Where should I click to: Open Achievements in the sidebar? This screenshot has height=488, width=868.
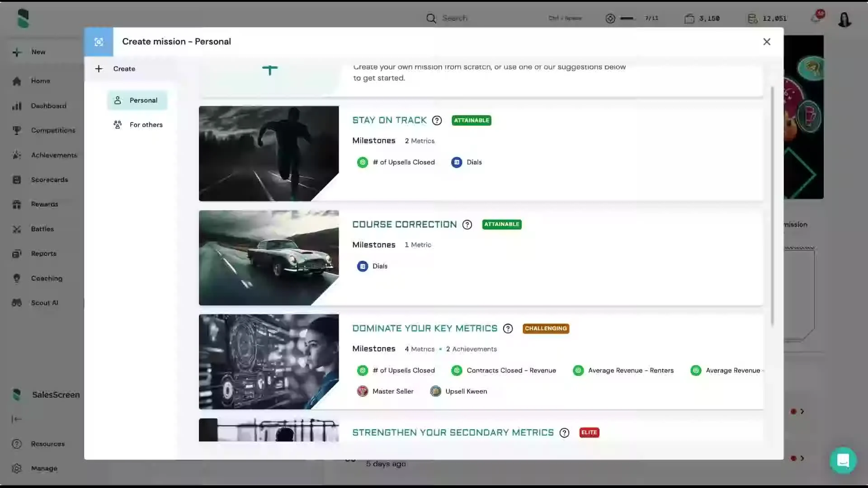pyautogui.click(x=54, y=155)
